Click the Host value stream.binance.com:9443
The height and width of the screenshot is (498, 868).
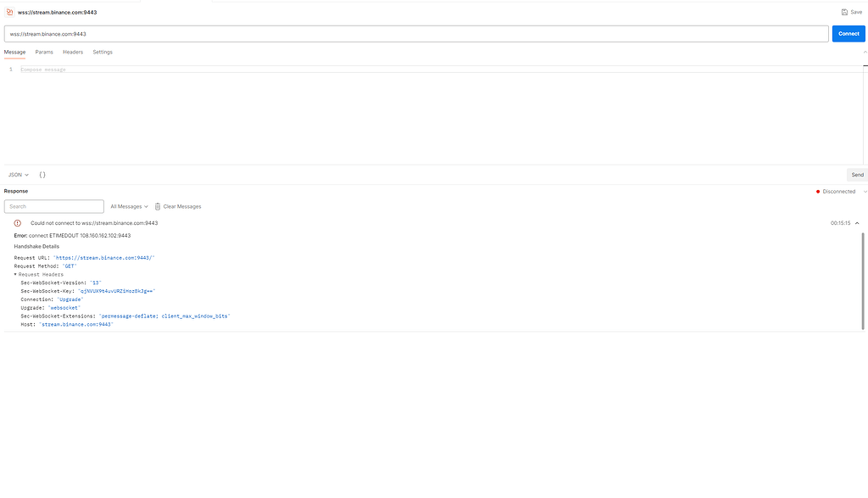point(76,325)
